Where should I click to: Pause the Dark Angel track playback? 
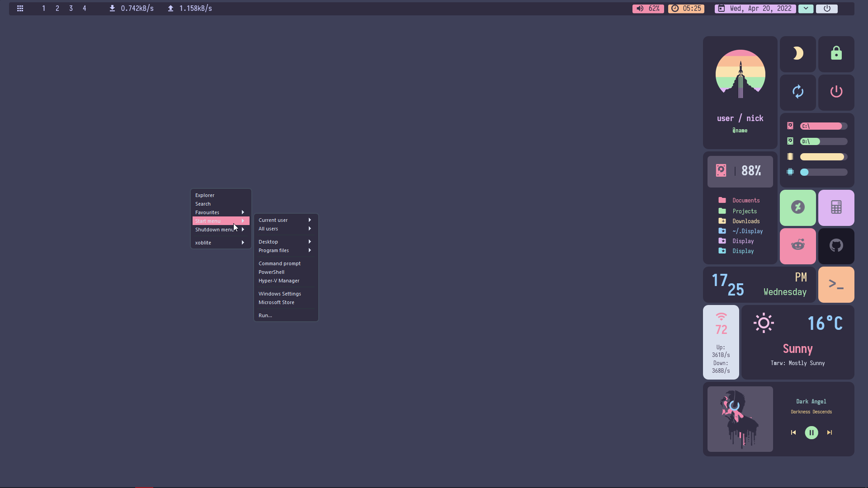811,432
